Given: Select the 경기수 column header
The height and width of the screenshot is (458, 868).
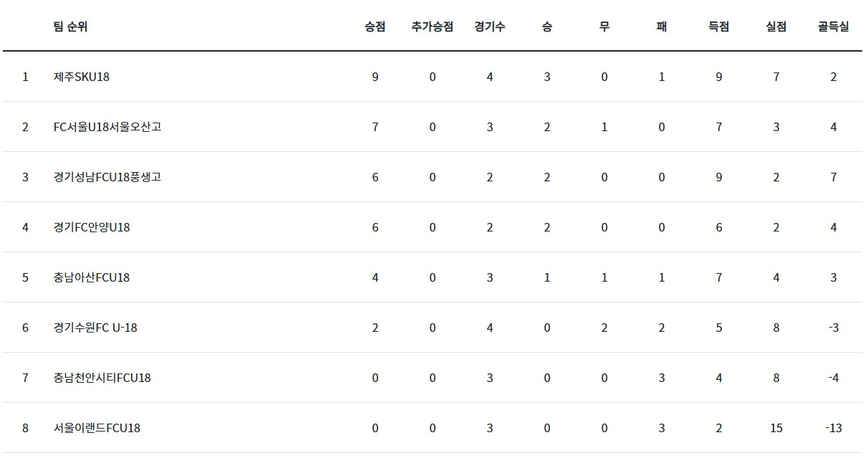Looking at the screenshot, I should 489,27.
